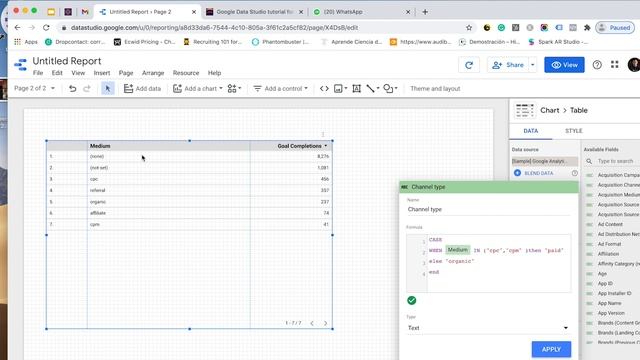Select the Ad Format field
The height and width of the screenshot is (360, 640).
tap(609, 244)
